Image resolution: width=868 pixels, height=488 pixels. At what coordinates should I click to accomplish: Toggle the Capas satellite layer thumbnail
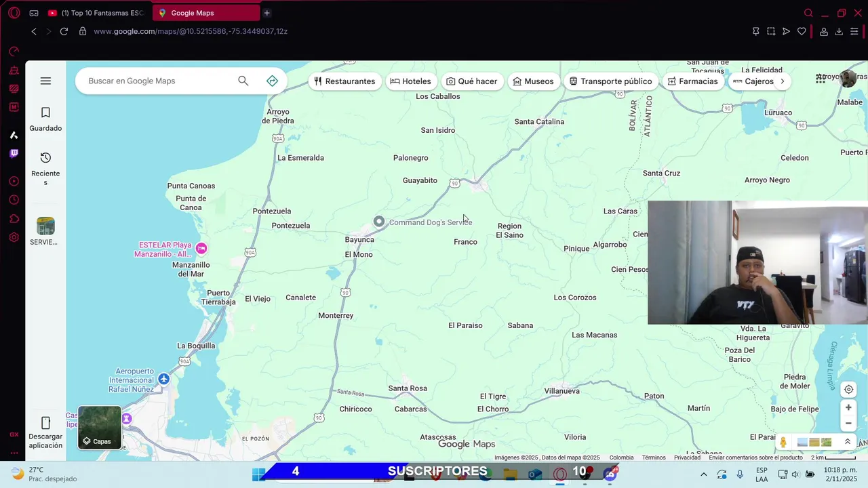pos(100,428)
